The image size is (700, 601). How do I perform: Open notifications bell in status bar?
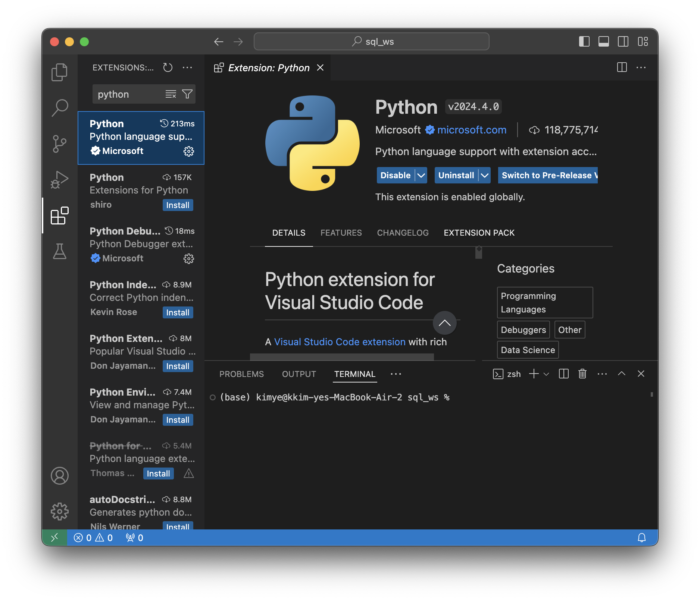(x=642, y=537)
